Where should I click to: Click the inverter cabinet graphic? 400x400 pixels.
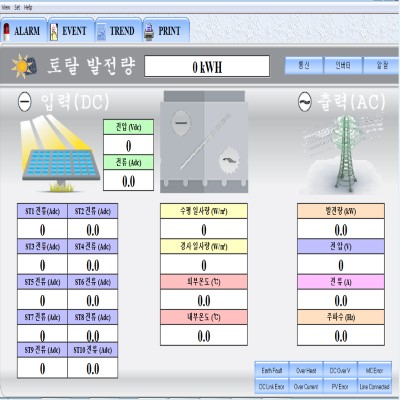204,142
